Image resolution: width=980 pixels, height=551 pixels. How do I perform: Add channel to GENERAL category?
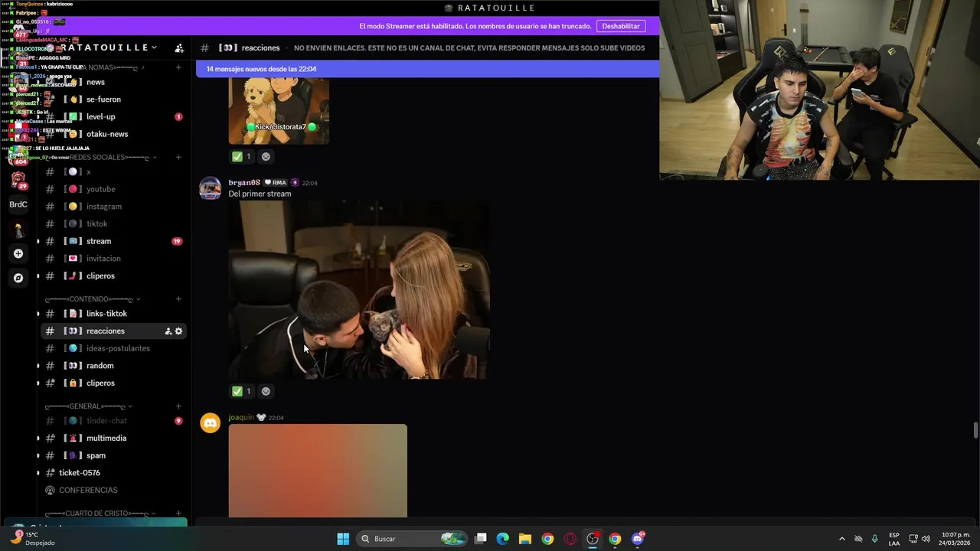tap(178, 406)
